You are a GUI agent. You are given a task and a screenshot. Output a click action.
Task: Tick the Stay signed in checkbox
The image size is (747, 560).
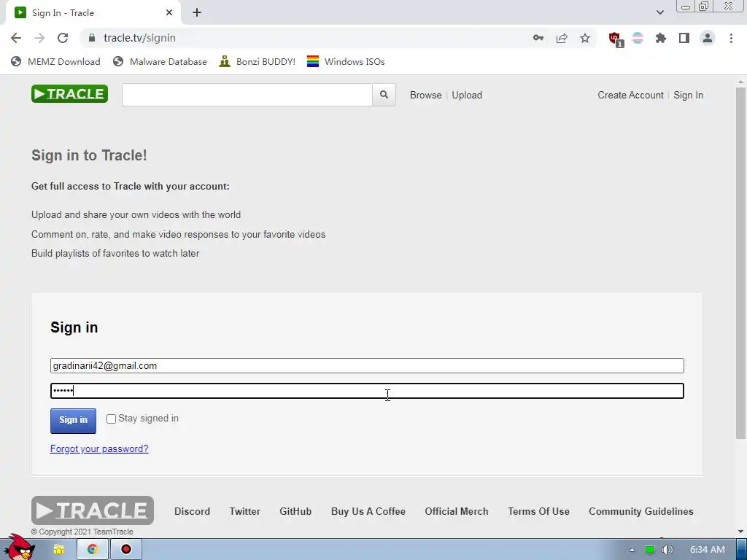click(x=111, y=419)
